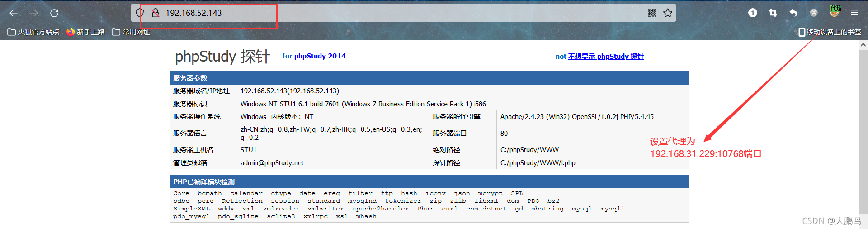
Task: Select the sqlite3 module name
Action: pyautogui.click(x=281, y=216)
